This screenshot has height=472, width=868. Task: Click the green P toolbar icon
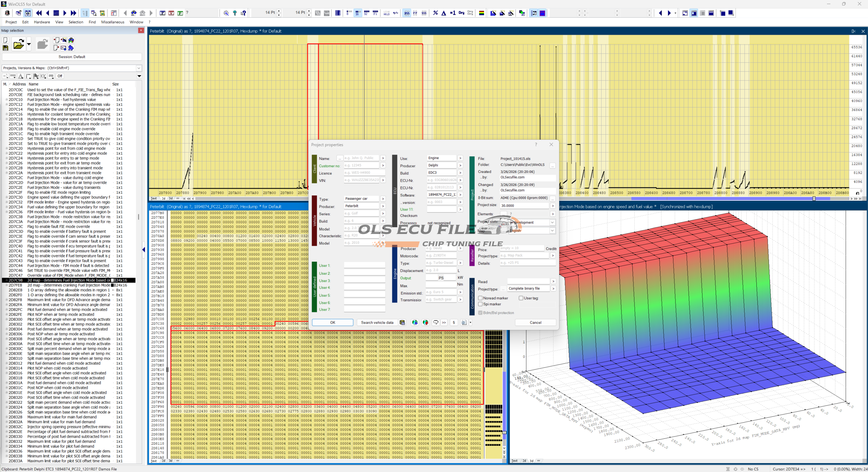pos(180,13)
